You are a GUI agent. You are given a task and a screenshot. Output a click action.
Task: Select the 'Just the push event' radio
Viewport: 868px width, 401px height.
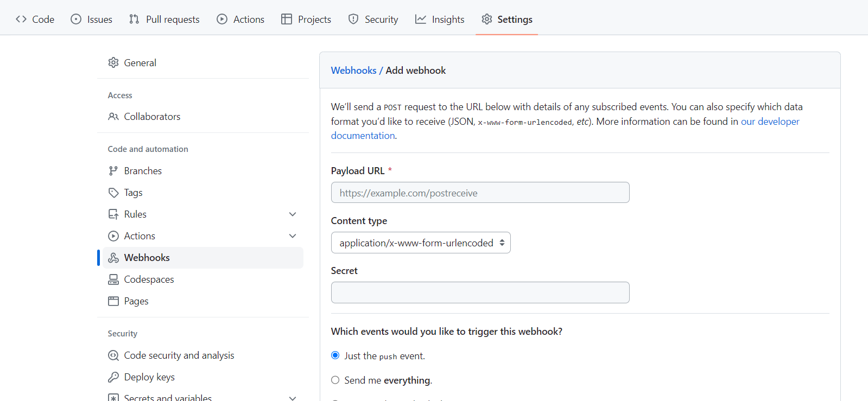(x=335, y=355)
